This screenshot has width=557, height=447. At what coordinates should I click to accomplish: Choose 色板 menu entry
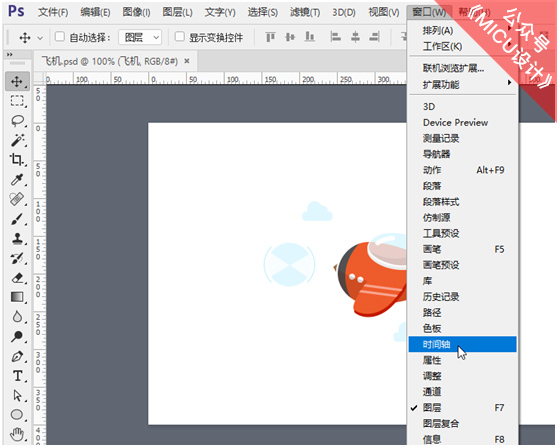click(462, 328)
